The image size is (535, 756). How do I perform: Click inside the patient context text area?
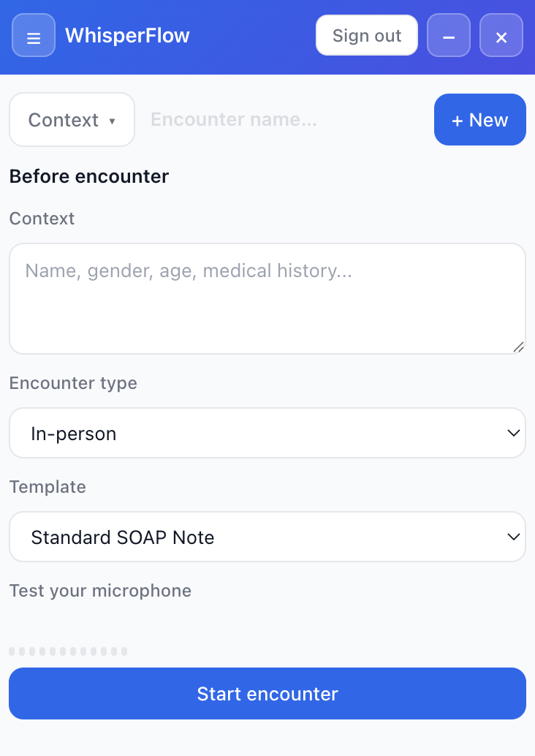[267, 299]
